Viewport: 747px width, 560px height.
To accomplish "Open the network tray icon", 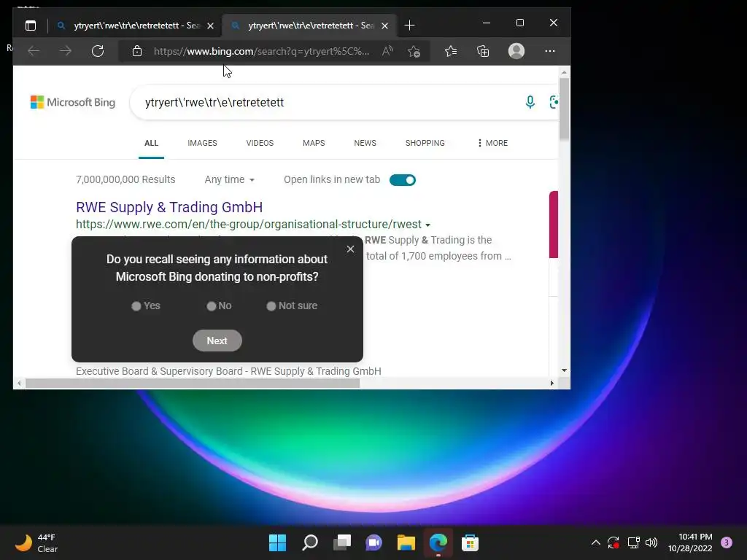I will tap(633, 542).
